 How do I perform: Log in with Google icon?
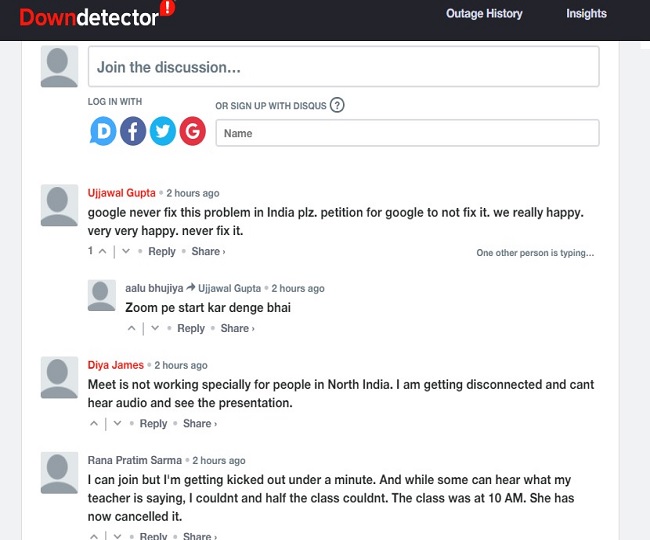coord(193,131)
